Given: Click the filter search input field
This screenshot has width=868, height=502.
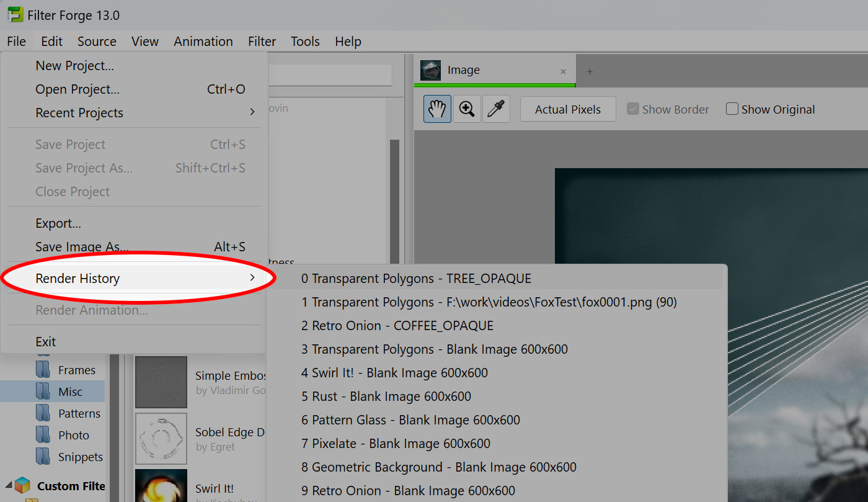Looking at the screenshot, I should 330,75.
